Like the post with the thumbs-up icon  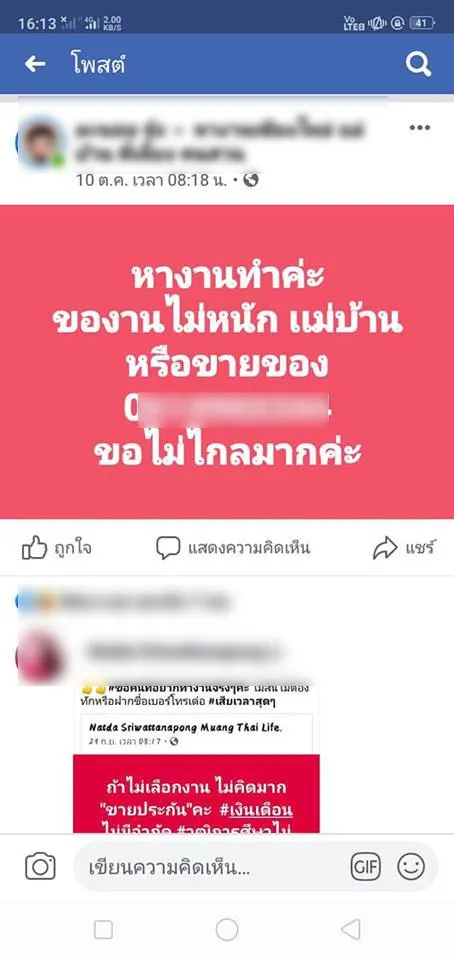point(34,548)
